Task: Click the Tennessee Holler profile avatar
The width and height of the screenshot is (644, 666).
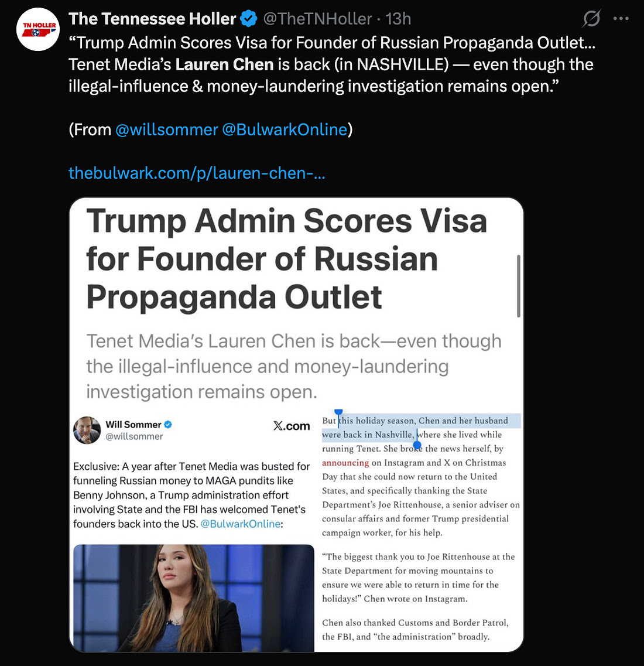Action: click(38, 29)
